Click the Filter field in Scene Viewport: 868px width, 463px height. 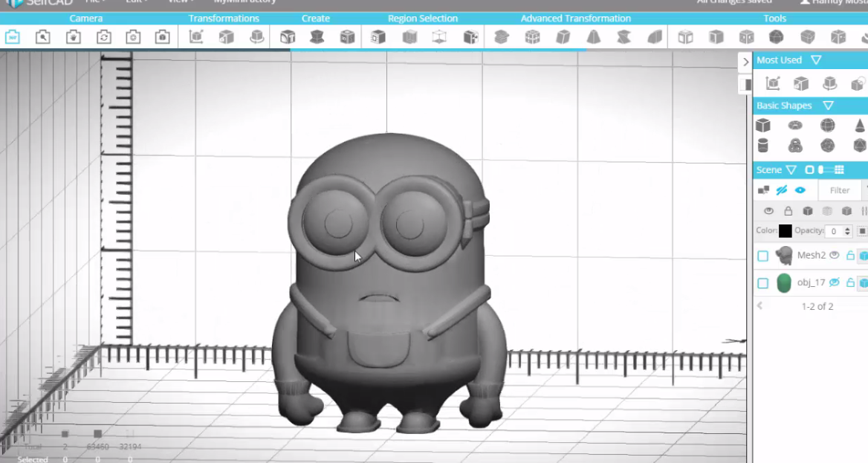click(839, 190)
